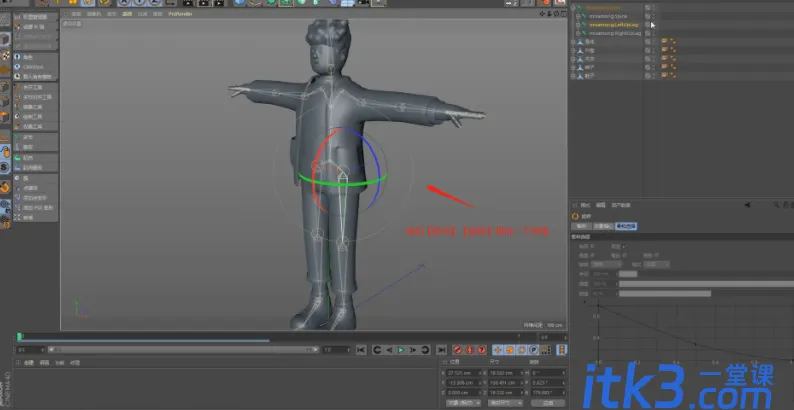Click the viewport move navigation icon at top right
The height and width of the screenshot is (410, 794).
pos(542,14)
